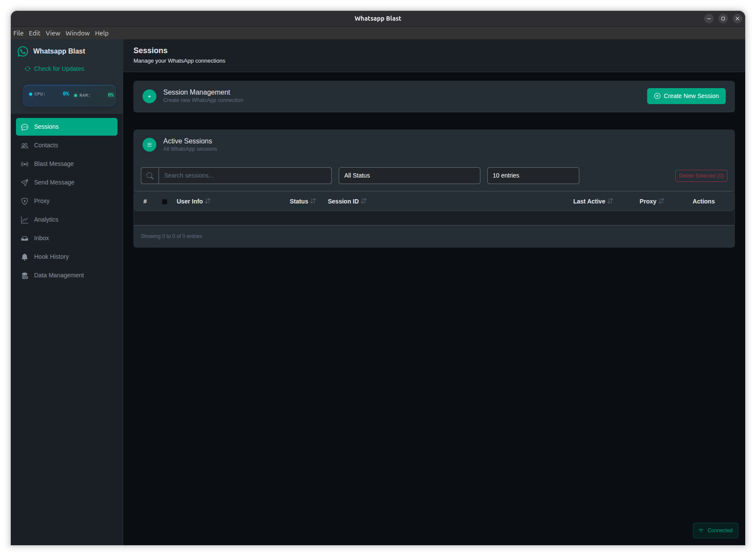Image resolution: width=756 pixels, height=556 pixels.
Task: Click the Hook History bell icon
Action: [25, 257]
